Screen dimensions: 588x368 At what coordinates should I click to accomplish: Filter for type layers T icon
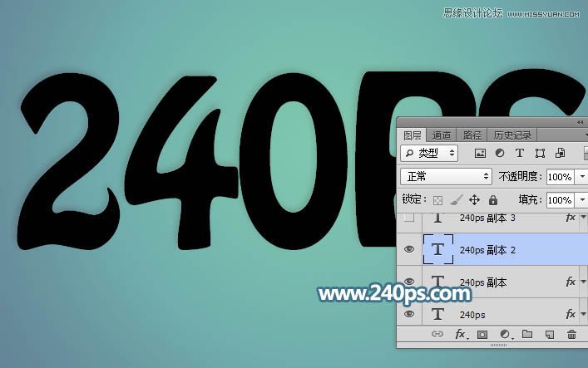tap(520, 154)
